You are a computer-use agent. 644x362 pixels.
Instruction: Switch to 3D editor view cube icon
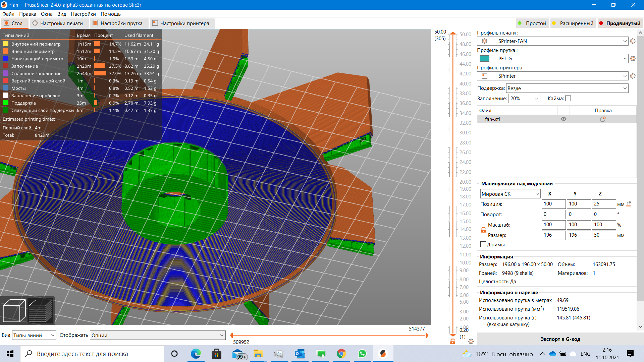pos(14,311)
